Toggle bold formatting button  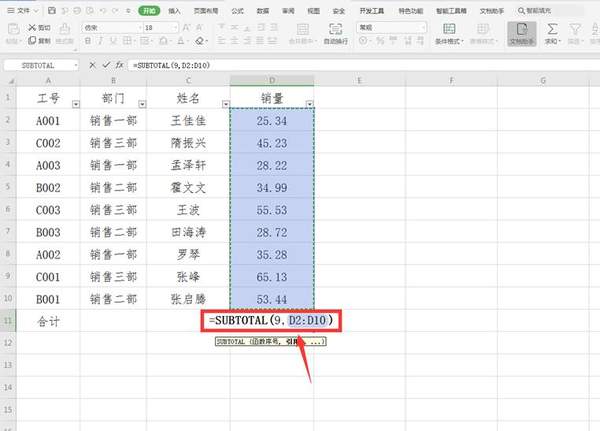pos(86,42)
